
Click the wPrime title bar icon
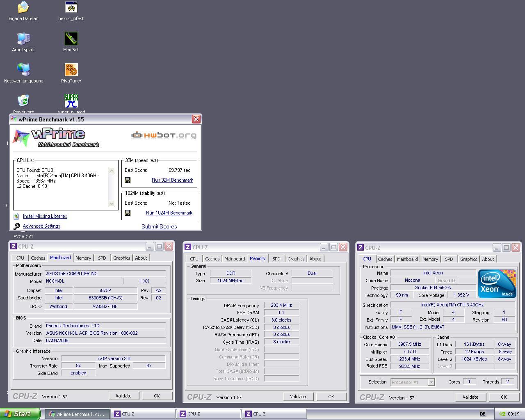click(x=14, y=119)
